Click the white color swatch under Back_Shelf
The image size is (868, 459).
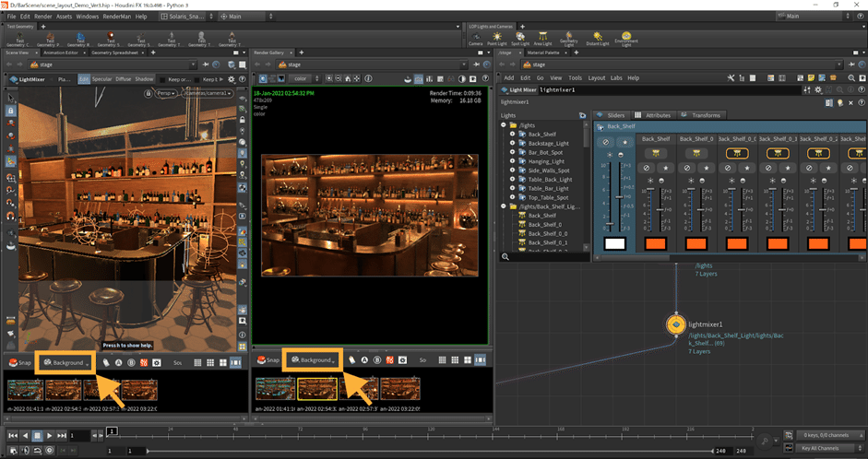point(615,244)
